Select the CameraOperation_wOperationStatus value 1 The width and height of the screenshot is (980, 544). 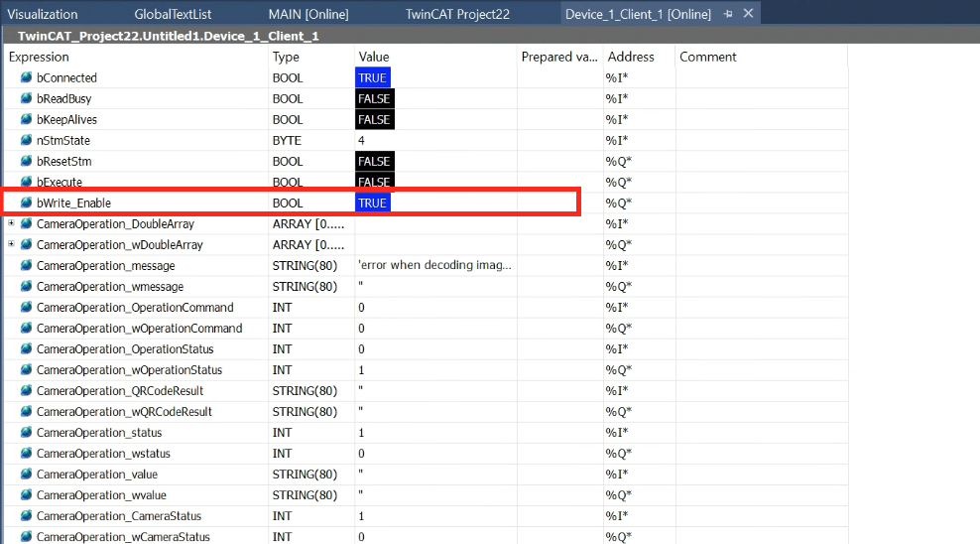click(361, 370)
